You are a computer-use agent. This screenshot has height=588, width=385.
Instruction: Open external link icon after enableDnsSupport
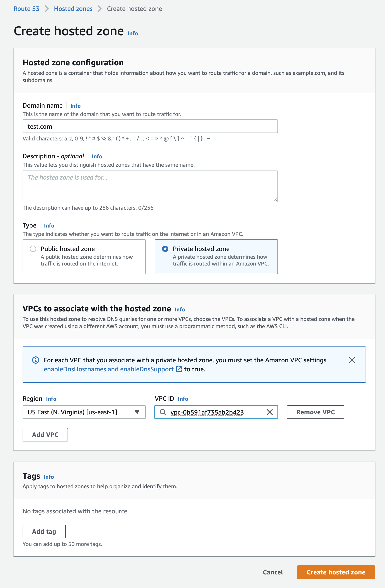[x=179, y=369]
